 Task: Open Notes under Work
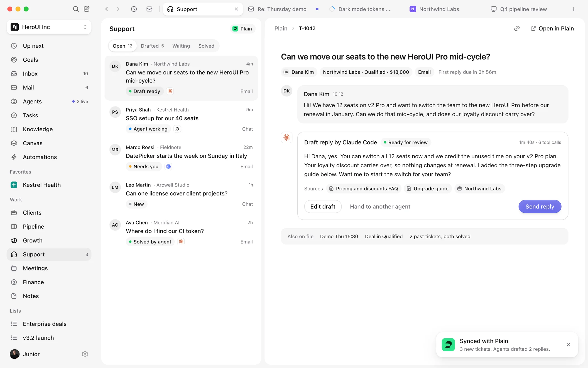pos(49,296)
